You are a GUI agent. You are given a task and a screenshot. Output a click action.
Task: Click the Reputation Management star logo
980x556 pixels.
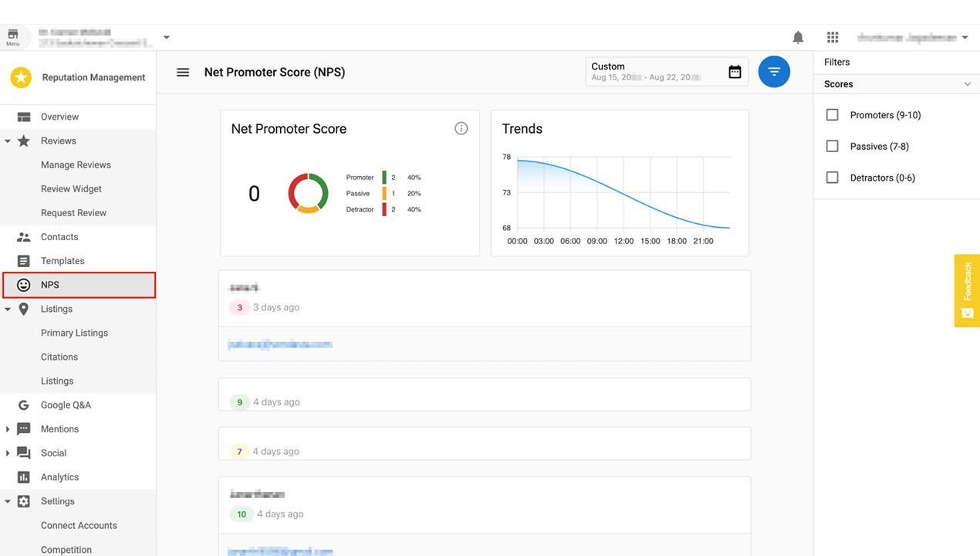click(x=21, y=77)
